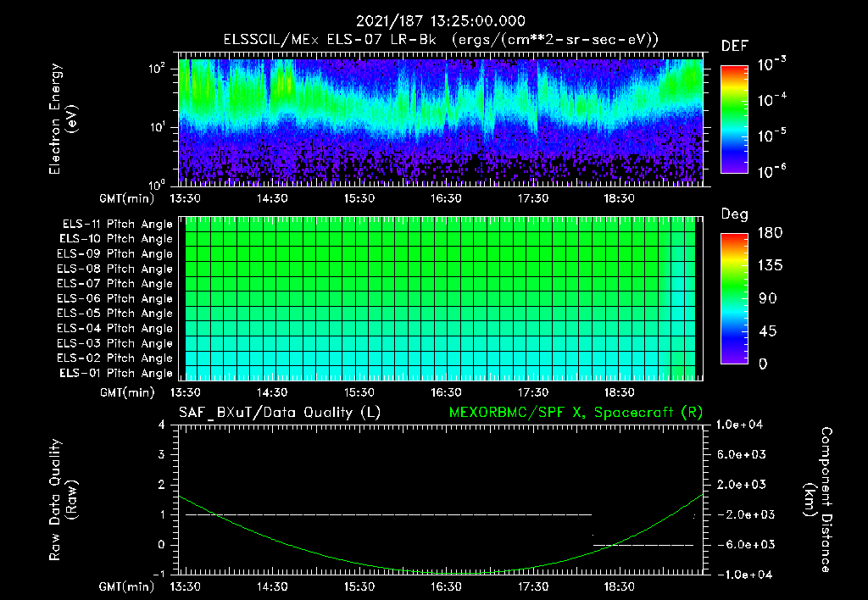Click the SAF_BXuT/Data Quality (L) legend label
The width and height of the screenshot is (868, 600).
click(x=280, y=413)
